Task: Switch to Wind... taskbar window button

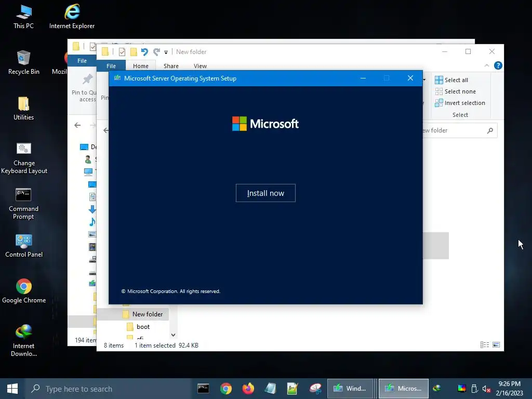Action: (350, 389)
